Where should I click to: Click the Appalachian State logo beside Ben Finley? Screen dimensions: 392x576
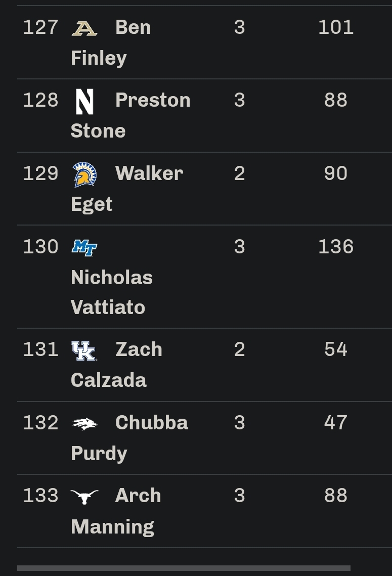84,28
